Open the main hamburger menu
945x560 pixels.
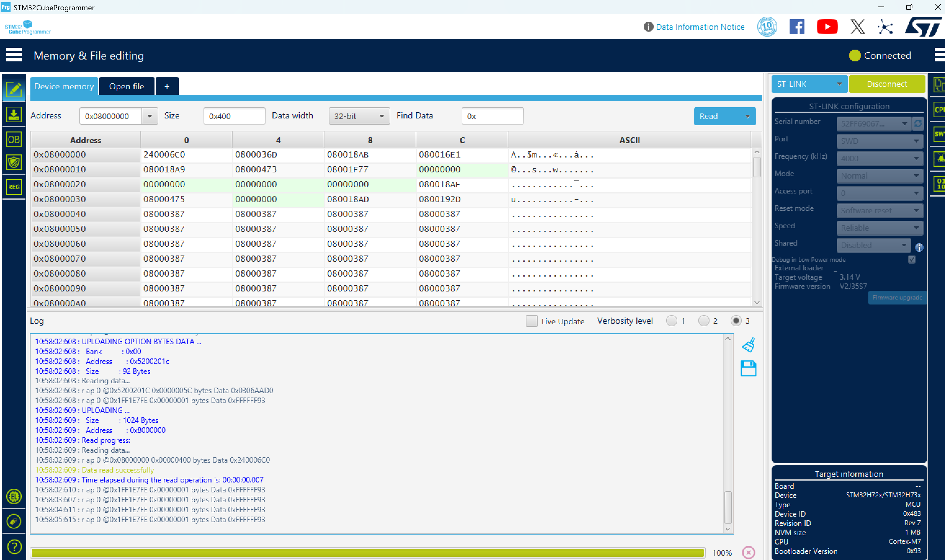(14, 55)
